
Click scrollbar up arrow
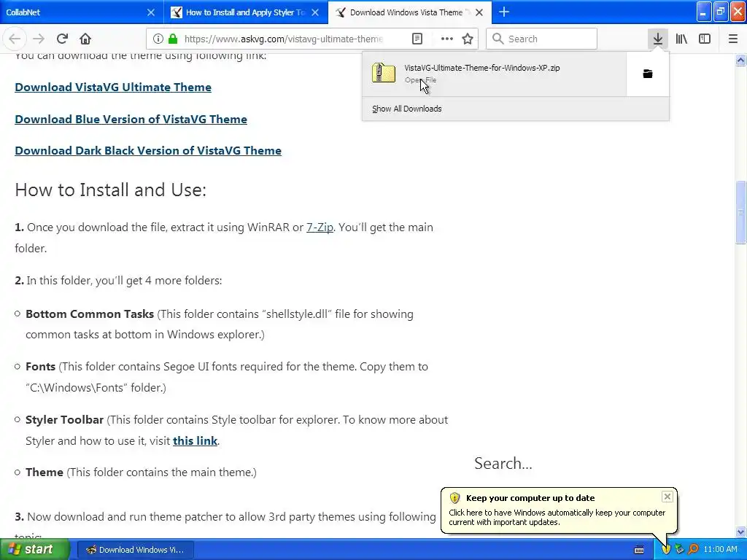pyautogui.click(x=740, y=61)
